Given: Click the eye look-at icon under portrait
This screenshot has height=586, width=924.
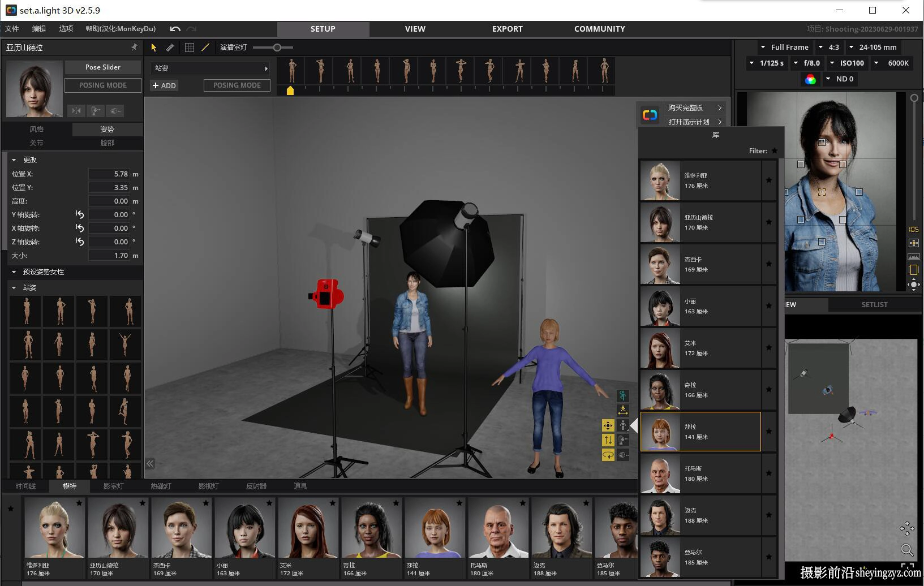Looking at the screenshot, I should (115, 111).
